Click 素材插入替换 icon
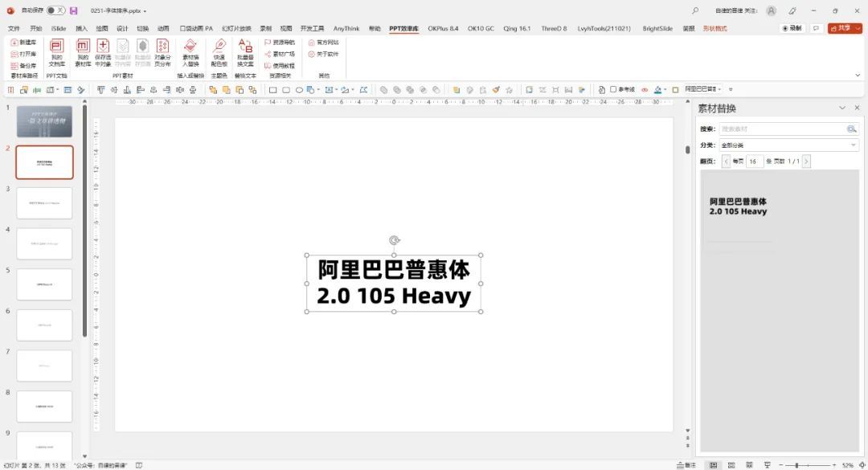 pyautogui.click(x=190, y=52)
